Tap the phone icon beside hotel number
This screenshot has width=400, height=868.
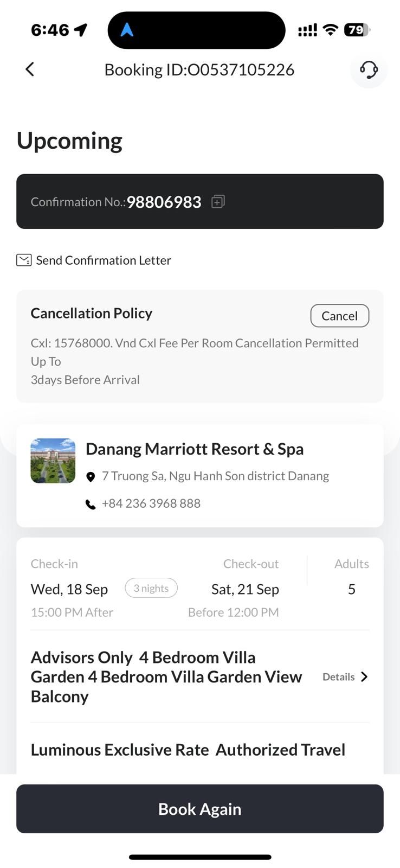(91, 505)
